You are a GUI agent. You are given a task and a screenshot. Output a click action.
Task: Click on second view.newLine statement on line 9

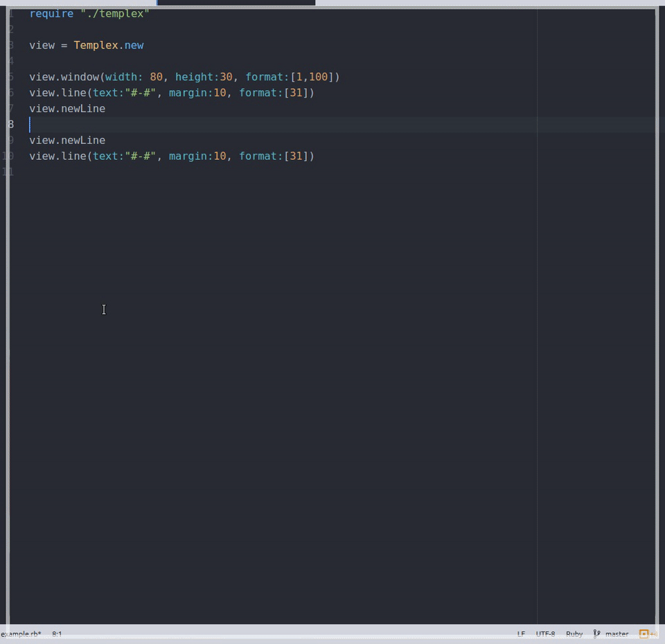[x=67, y=141]
